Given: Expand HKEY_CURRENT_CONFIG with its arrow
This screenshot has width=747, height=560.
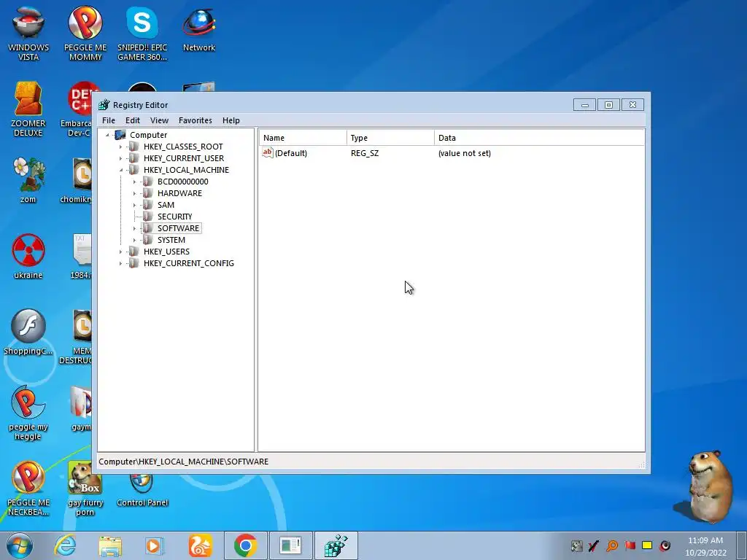Looking at the screenshot, I should point(120,263).
